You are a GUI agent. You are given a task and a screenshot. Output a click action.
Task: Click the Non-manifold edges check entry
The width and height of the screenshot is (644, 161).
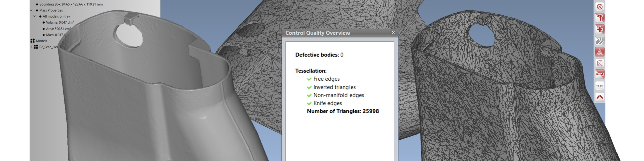(338, 95)
